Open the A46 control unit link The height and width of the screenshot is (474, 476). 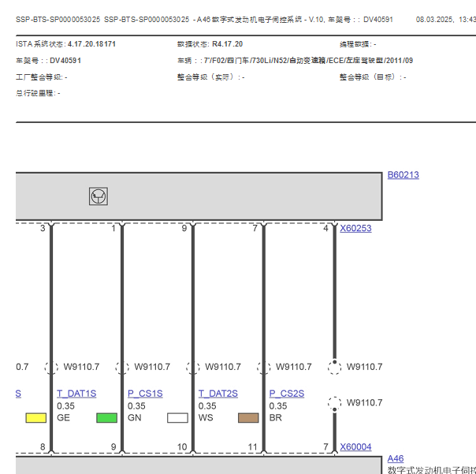click(x=396, y=458)
